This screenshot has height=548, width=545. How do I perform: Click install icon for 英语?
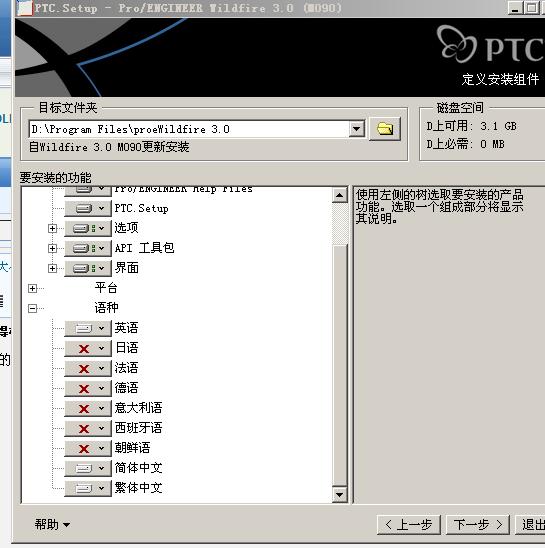click(84, 329)
